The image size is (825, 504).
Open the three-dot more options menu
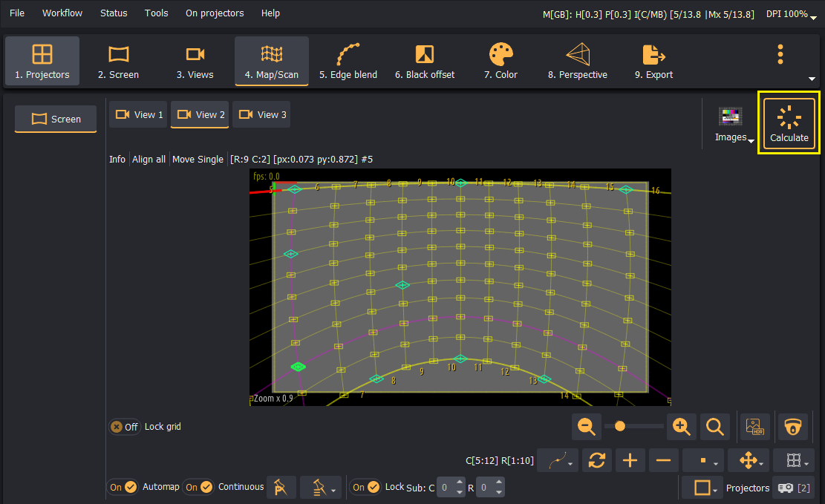point(780,54)
